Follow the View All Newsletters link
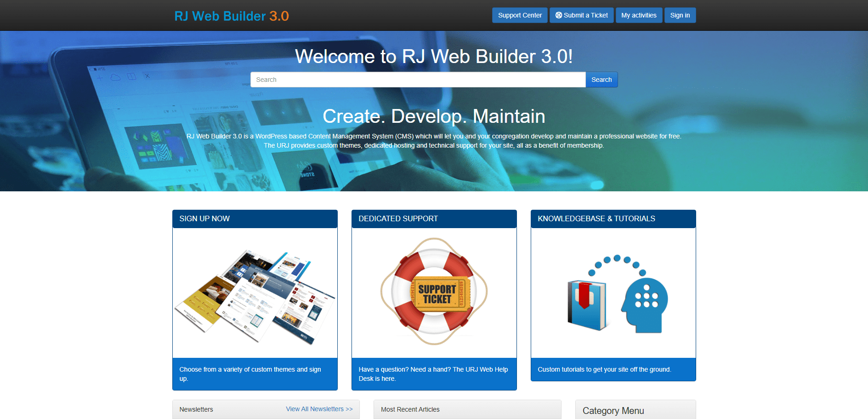This screenshot has height=419, width=868. [x=319, y=409]
